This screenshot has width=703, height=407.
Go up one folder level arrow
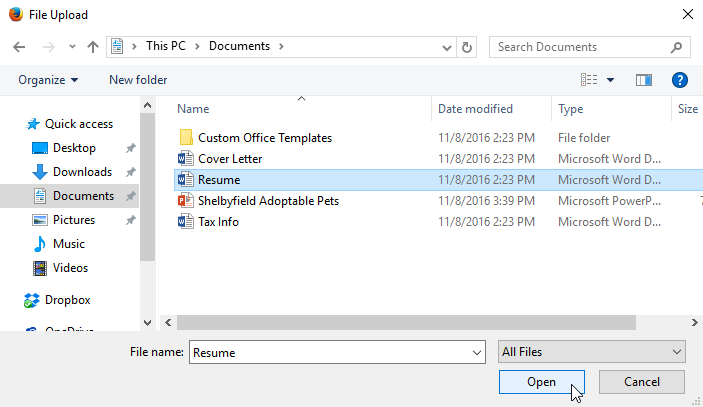coord(93,47)
